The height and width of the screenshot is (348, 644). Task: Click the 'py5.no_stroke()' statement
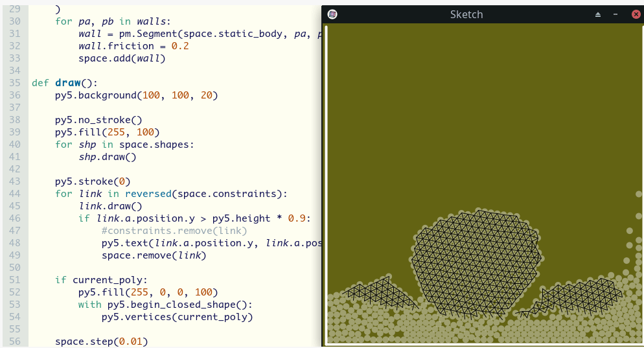point(98,120)
